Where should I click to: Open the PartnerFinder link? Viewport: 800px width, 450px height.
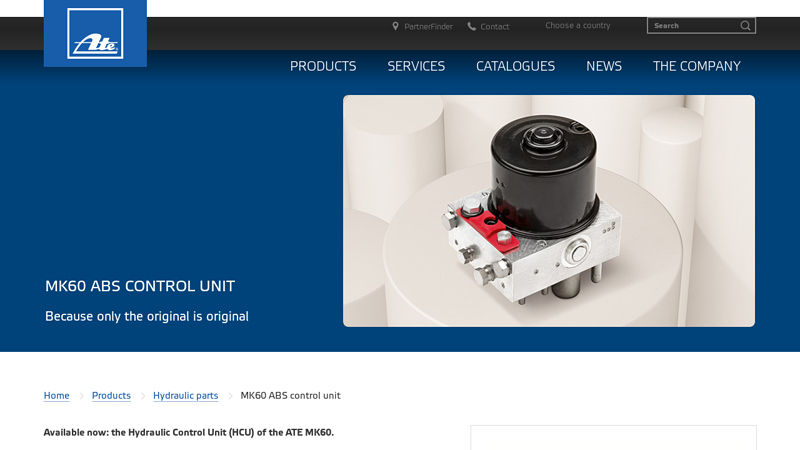428,27
